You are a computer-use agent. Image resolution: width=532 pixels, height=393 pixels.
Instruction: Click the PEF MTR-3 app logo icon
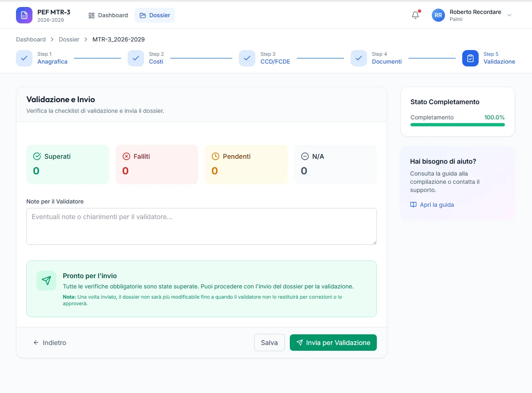[x=24, y=15]
